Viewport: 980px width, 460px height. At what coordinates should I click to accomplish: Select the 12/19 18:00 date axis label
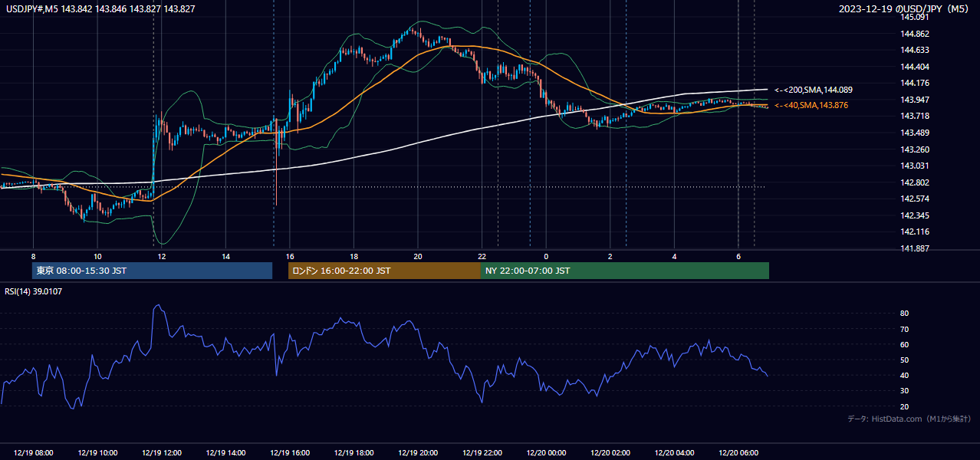click(x=354, y=453)
